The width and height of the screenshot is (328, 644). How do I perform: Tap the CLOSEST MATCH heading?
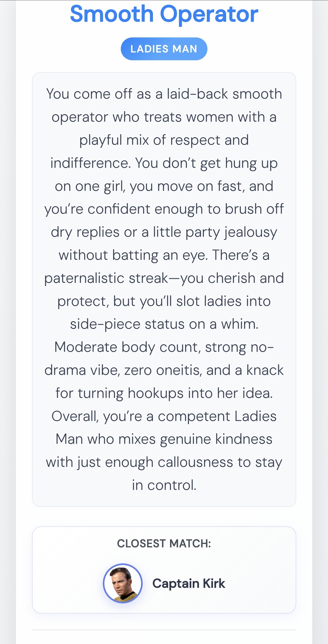164,543
